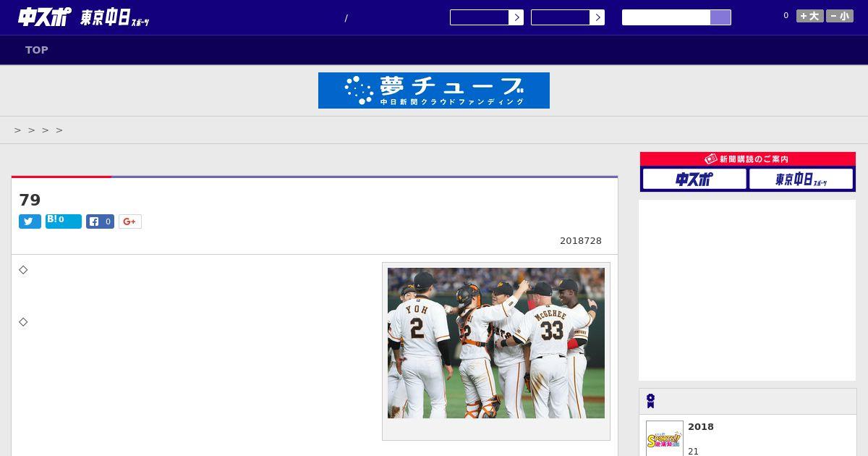This screenshot has width=868, height=456.
Task: Expand the first header dropdown arrow
Action: [x=516, y=17]
